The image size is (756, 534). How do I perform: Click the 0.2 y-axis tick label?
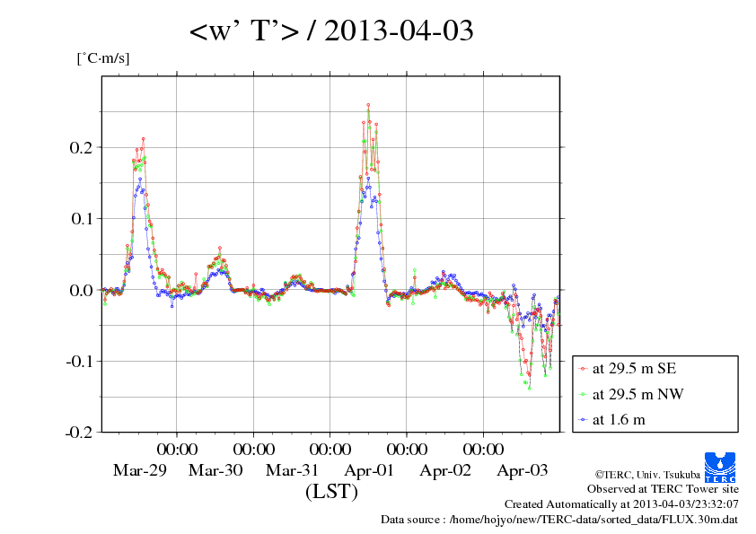pos(81,147)
